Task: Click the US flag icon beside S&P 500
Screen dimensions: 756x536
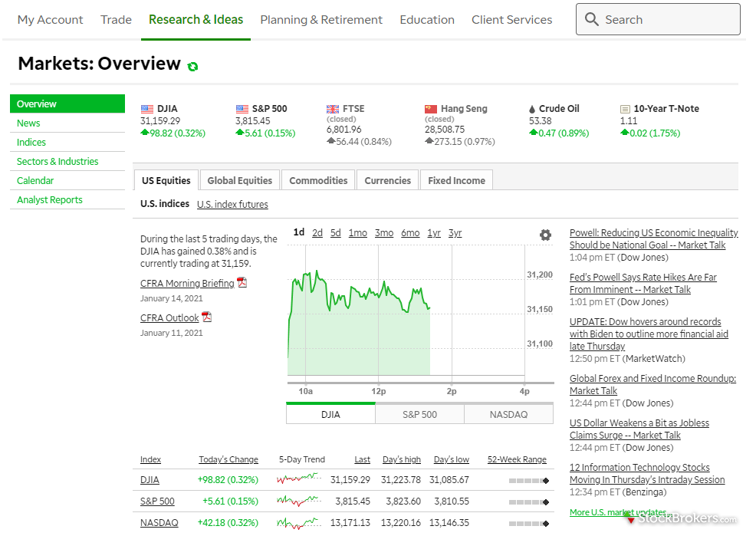Action: [x=242, y=109]
